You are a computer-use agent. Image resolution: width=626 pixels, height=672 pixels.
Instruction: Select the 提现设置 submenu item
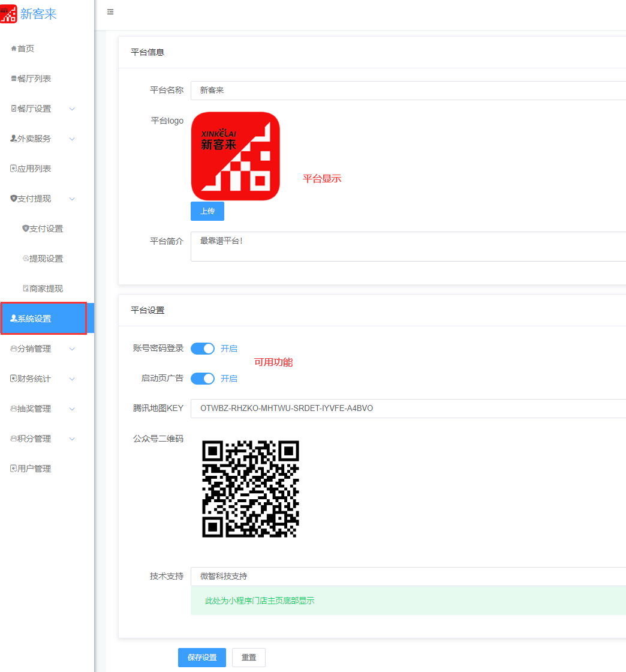point(47,259)
